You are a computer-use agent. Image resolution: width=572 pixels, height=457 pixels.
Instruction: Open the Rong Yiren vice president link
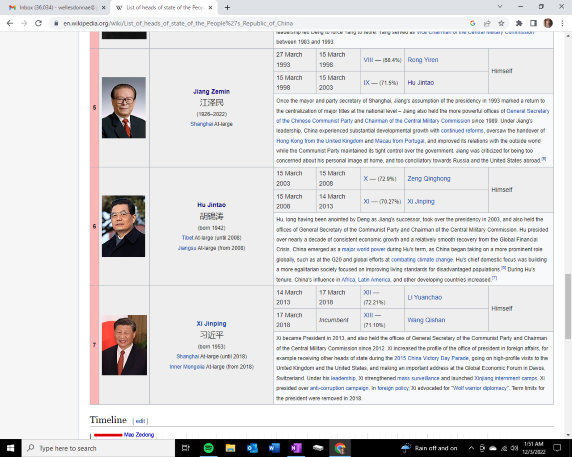[x=423, y=60]
